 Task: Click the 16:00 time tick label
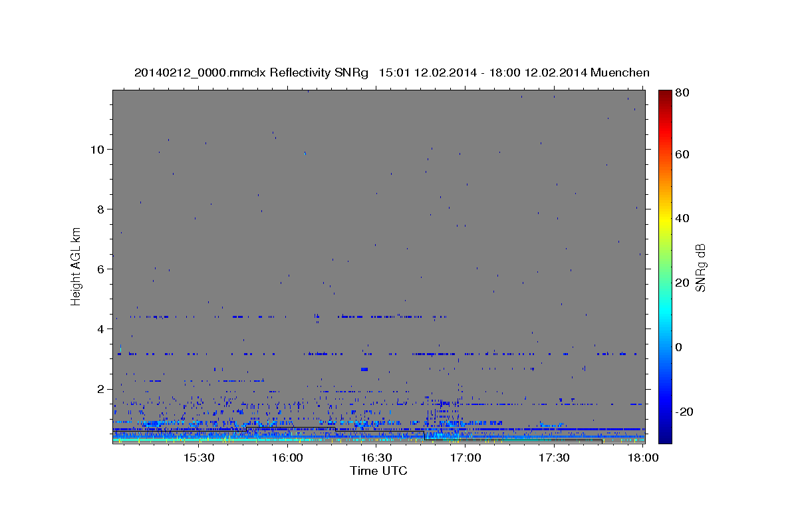pos(287,458)
